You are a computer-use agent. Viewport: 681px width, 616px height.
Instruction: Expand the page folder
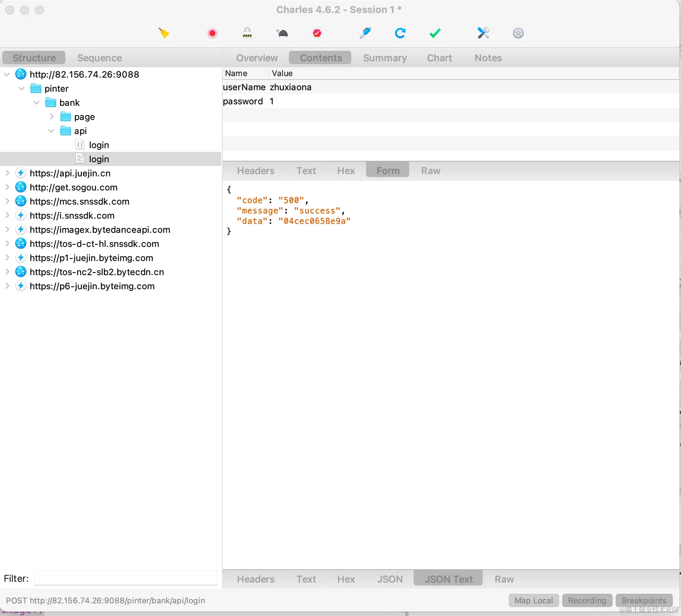52,117
